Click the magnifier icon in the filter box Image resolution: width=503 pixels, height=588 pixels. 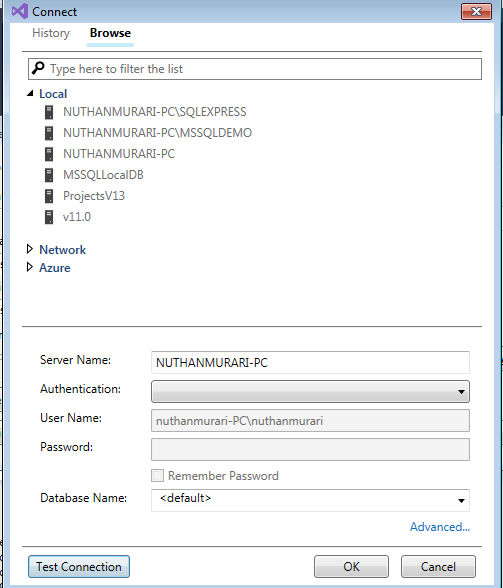pyautogui.click(x=38, y=68)
